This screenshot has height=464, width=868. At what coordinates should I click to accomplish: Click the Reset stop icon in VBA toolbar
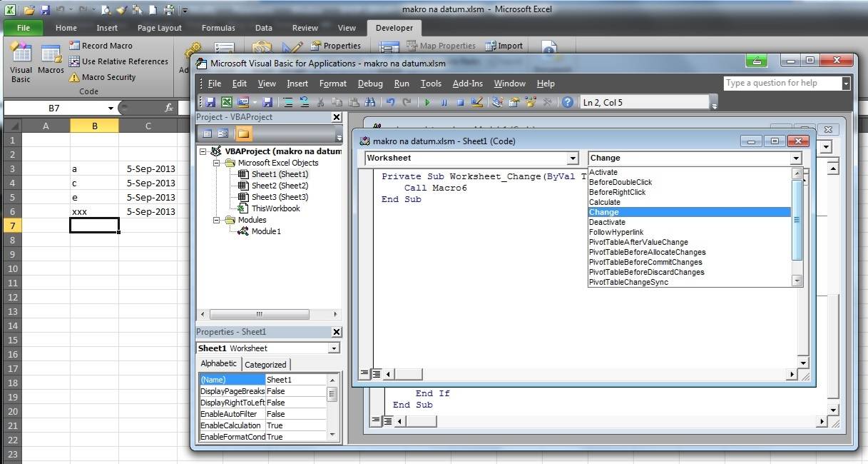[460, 102]
